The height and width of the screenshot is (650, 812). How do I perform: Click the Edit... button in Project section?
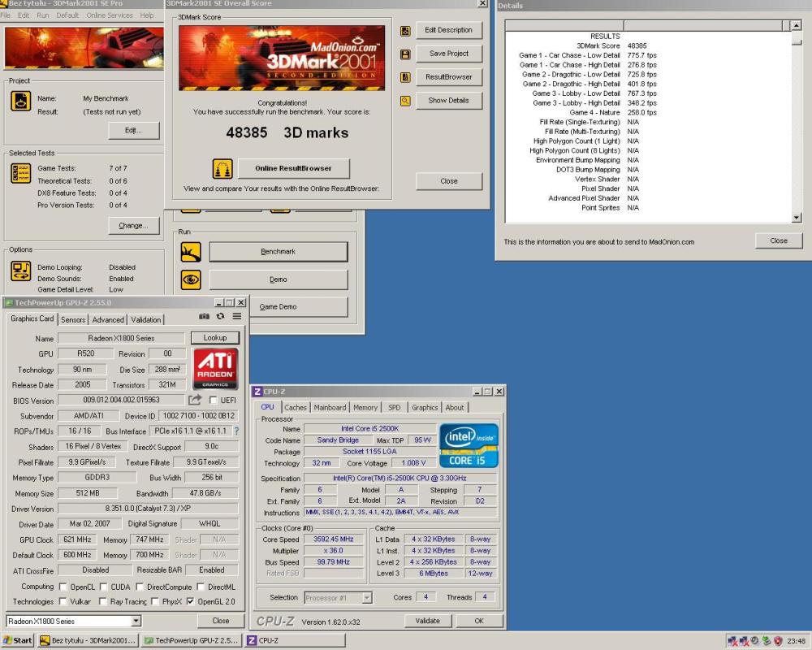tap(134, 131)
